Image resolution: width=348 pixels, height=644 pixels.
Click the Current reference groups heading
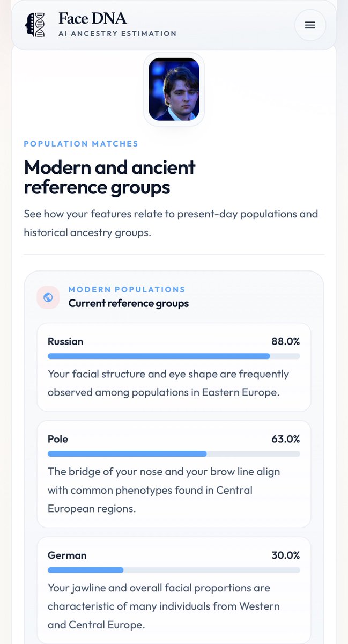pyautogui.click(x=129, y=303)
